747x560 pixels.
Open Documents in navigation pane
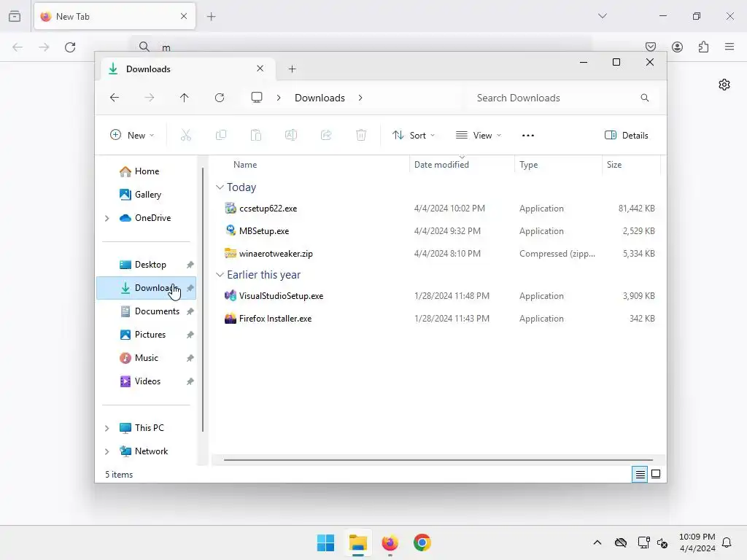click(146, 311)
